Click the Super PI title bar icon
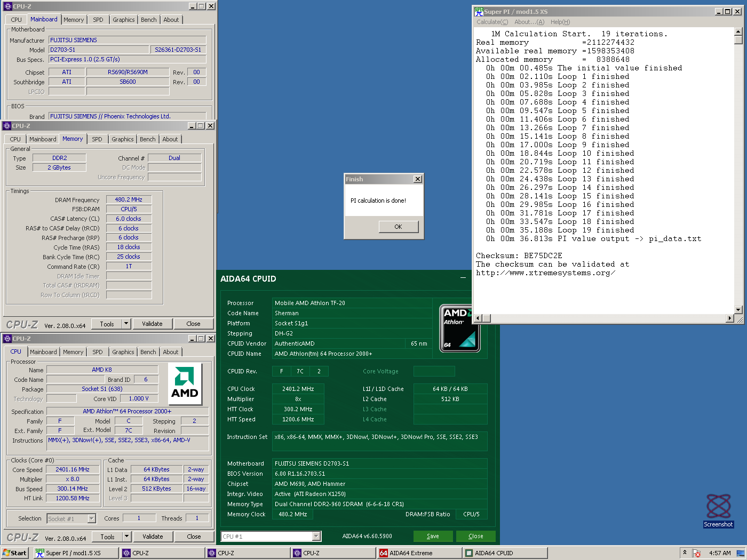 tap(479, 11)
